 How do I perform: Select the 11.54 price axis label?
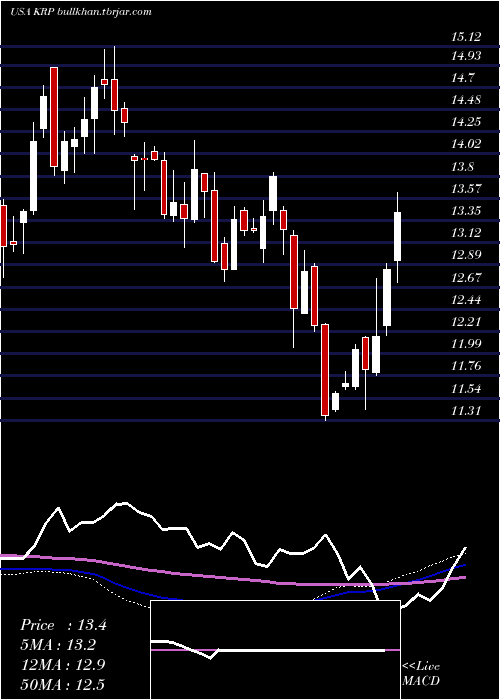coord(466,388)
